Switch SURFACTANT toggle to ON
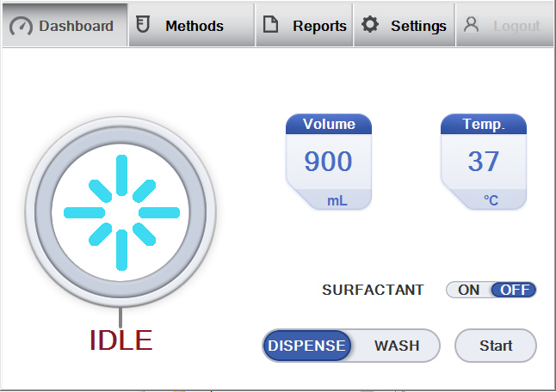This screenshot has width=556, height=392. coord(469,290)
